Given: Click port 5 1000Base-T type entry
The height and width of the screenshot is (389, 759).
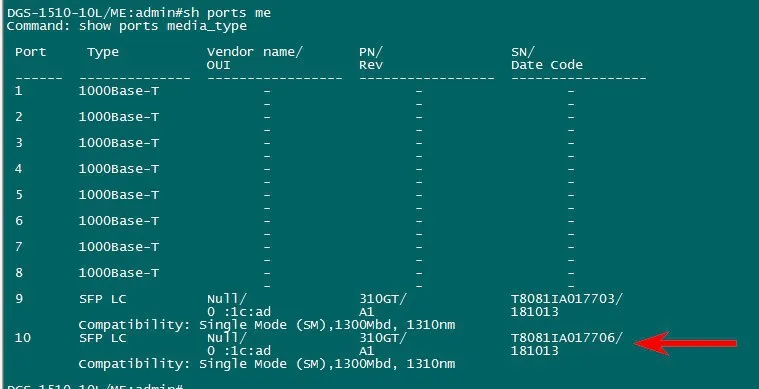Looking at the screenshot, I should tap(119, 194).
